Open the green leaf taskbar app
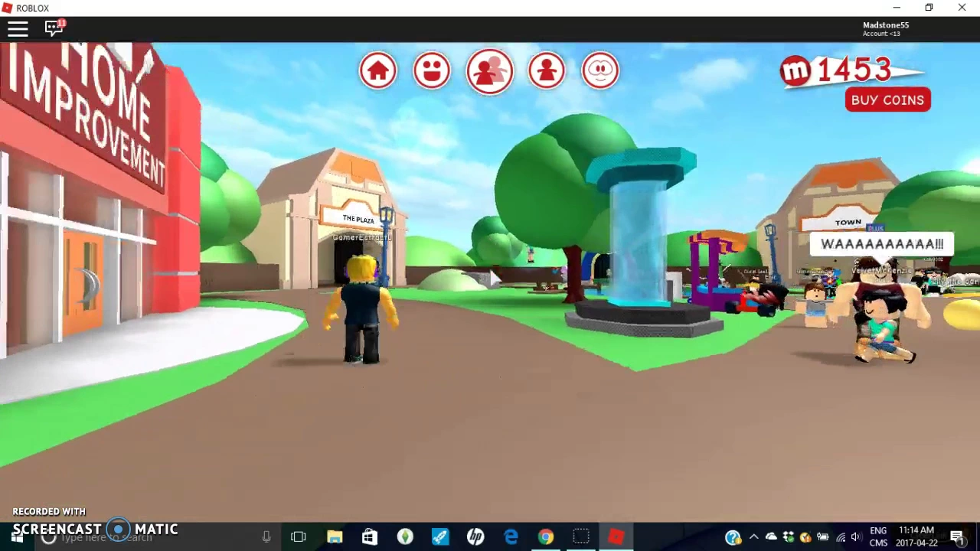 click(x=405, y=537)
